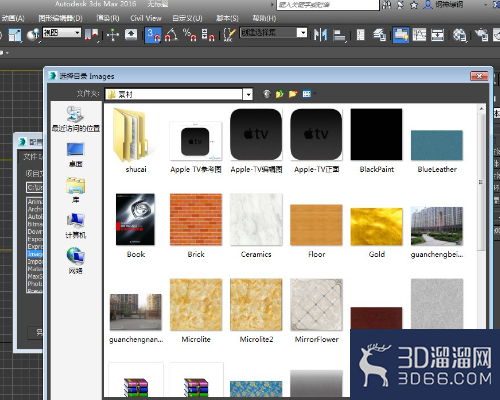Click the Select and Place sphere icon

[x=33, y=35]
